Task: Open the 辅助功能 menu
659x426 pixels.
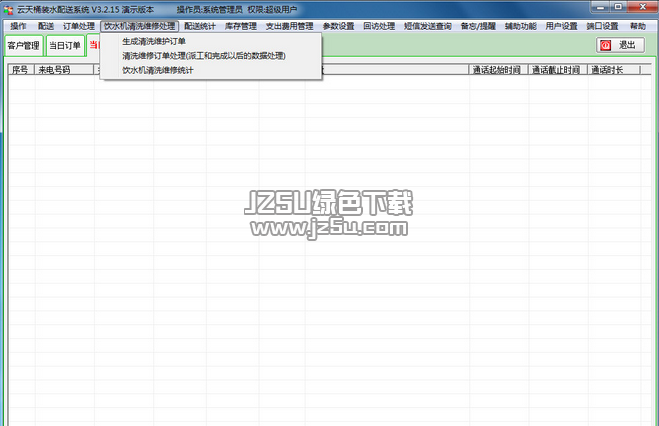Action: (521, 26)
